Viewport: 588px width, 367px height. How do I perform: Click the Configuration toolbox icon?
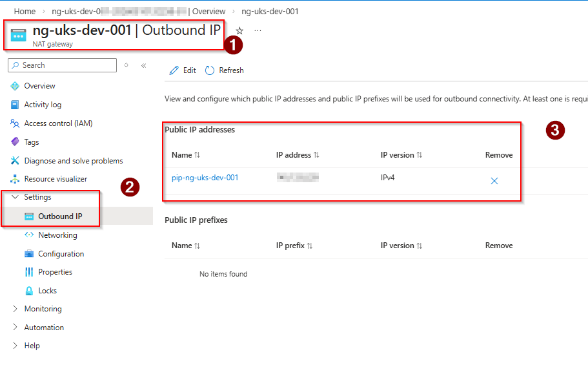pyautogui.click(x=29, y=254)
